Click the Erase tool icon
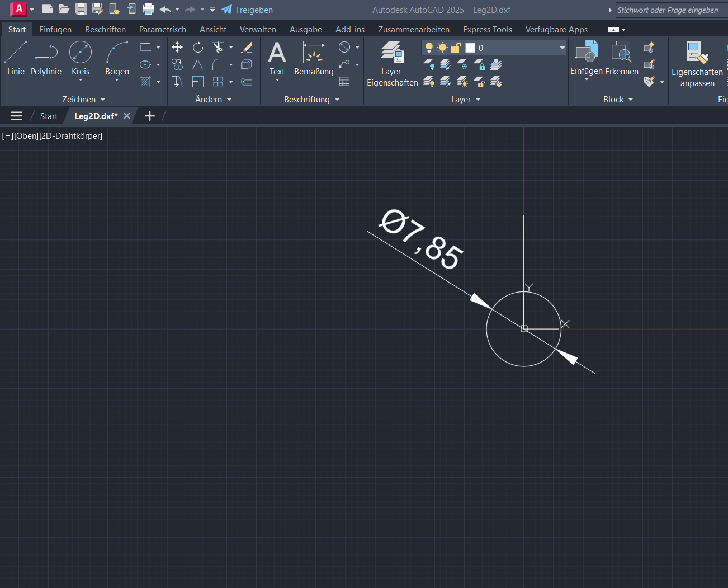 [x=247, y=47]
